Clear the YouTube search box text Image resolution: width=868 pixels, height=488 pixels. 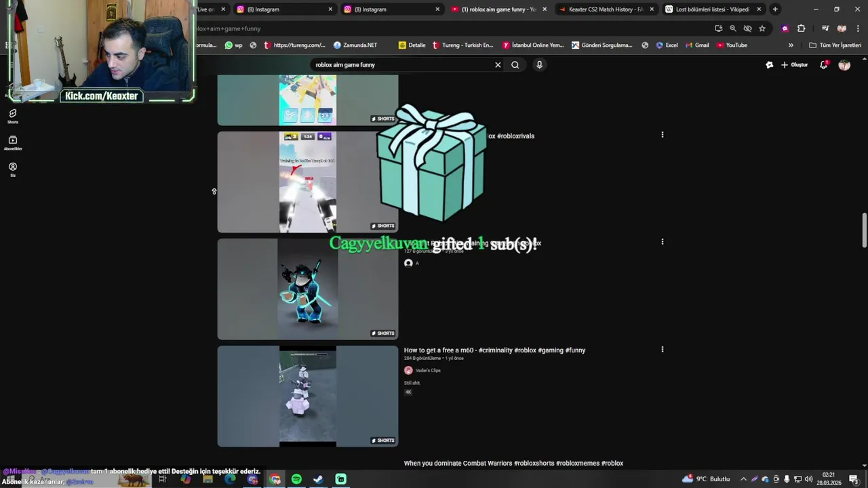(498, 65)
